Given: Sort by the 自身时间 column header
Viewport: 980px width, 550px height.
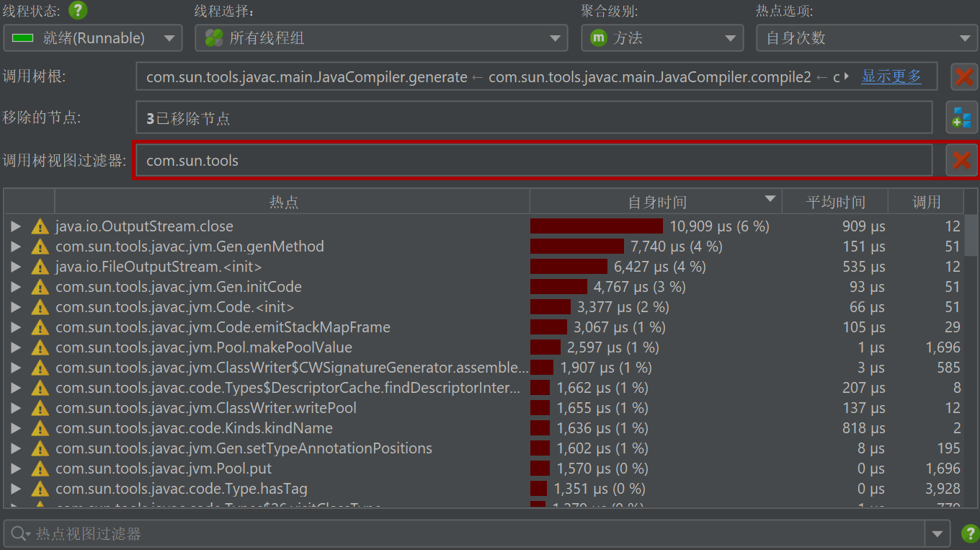Looking at the screenshot, I should (x=656, y=202).
